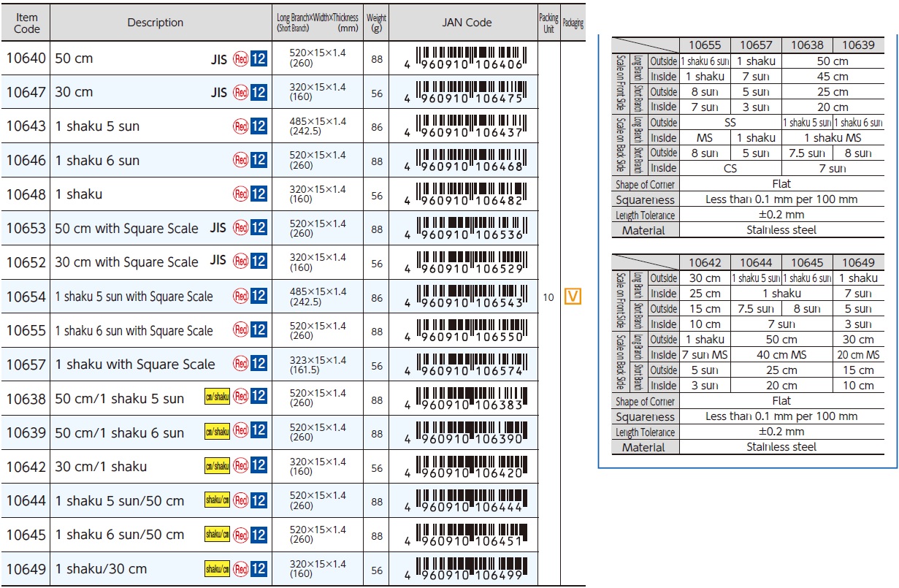Screen dimensions: 899x588
Task: Select the JAN barcode ending in 106499
Action: [466, 569]
